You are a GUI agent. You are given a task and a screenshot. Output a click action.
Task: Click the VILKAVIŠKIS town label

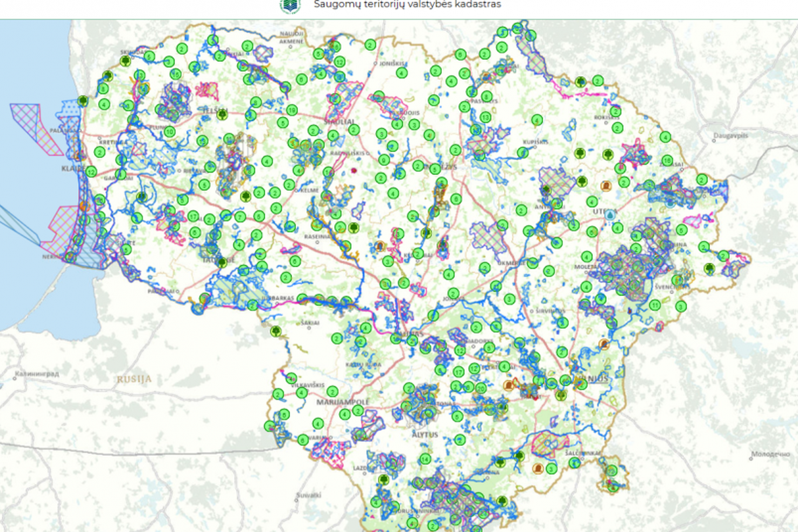308,385
